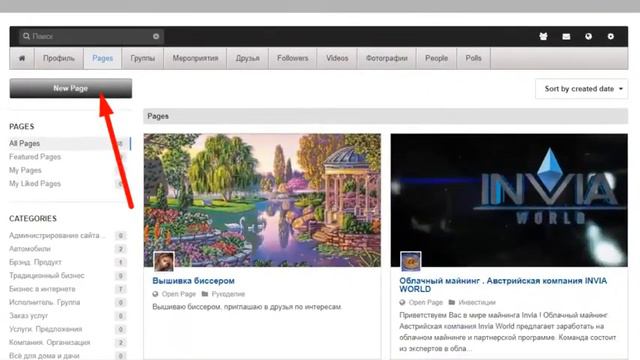Choose the Традиционный бизнес category
Image resolution: width=640 pixels, height=360 pixels.
[47, 276]
